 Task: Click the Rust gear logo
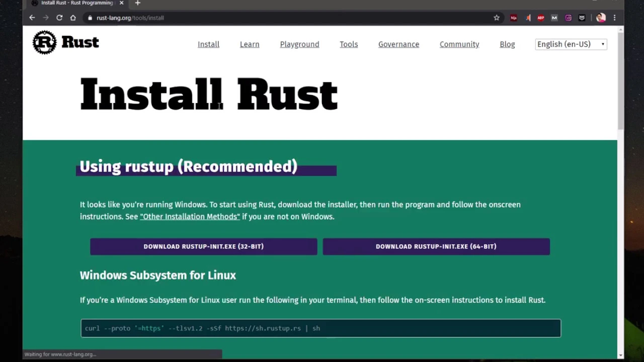[x=44, y=42]
